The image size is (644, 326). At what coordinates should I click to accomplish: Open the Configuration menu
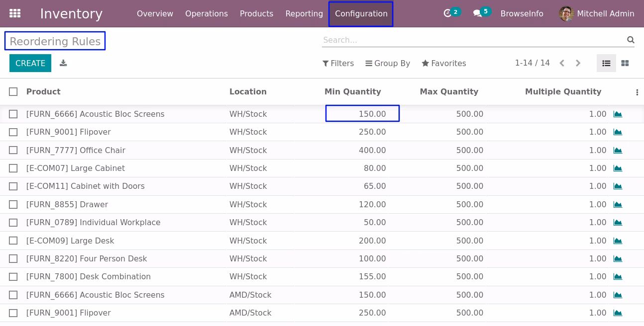(x=361, y=14)
